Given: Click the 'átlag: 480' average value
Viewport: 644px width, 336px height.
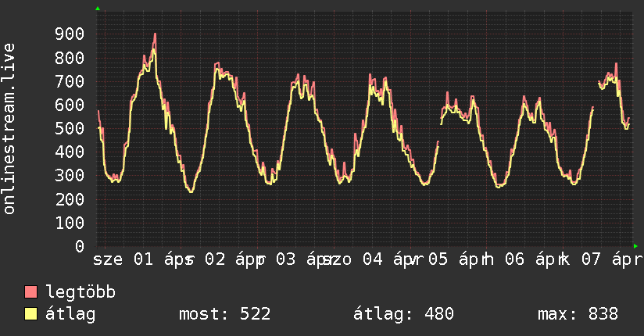Looking at the screenshot, I should (403, 314).
